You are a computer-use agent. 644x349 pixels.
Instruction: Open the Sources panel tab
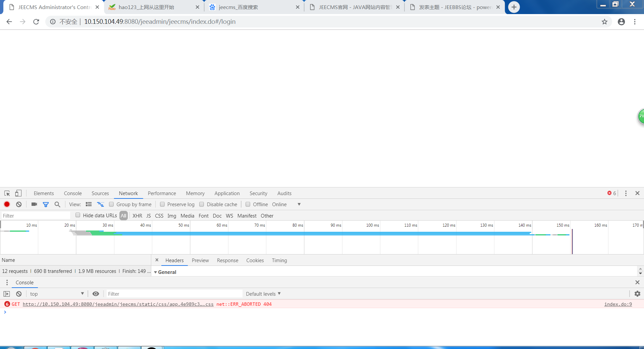[100, 193]
